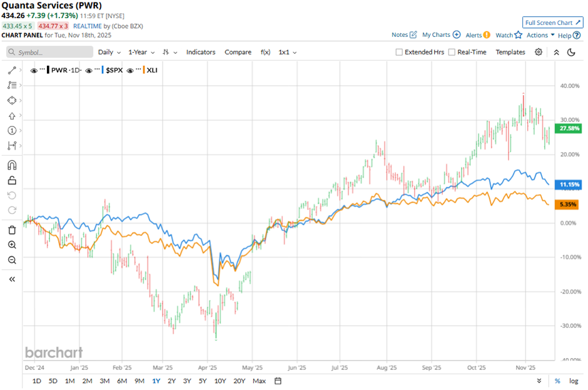588x390 pixels.
Task: Click the Notes link
Action: tap(399, 34)
